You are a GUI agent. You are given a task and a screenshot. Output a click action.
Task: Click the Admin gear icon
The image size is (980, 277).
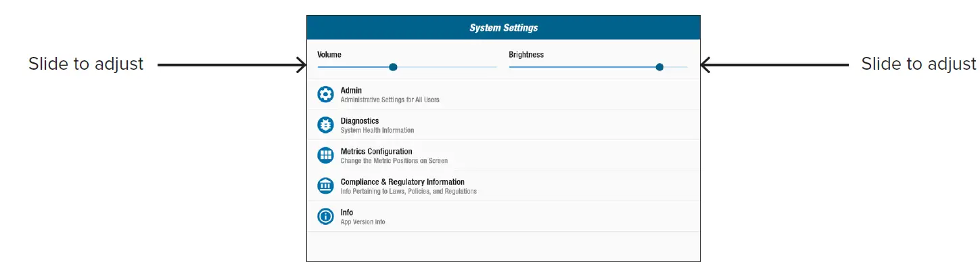point(325,94)
